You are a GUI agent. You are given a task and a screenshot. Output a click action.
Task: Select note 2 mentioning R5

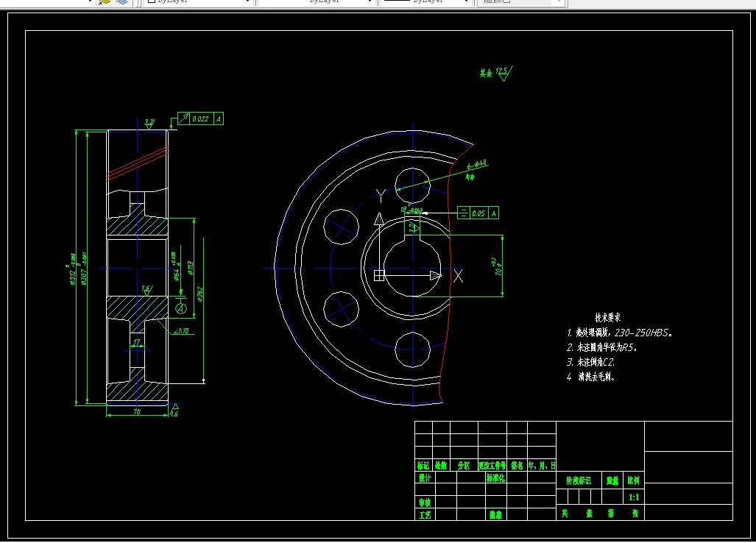coord(602,347)
